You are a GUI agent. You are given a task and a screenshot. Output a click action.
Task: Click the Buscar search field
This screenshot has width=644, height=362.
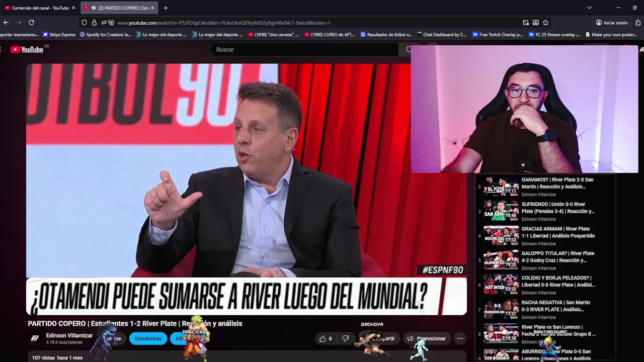click(304, 49)
